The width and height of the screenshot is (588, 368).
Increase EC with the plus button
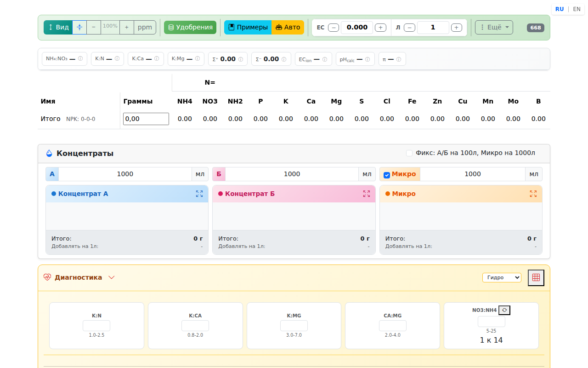point(380,28)
